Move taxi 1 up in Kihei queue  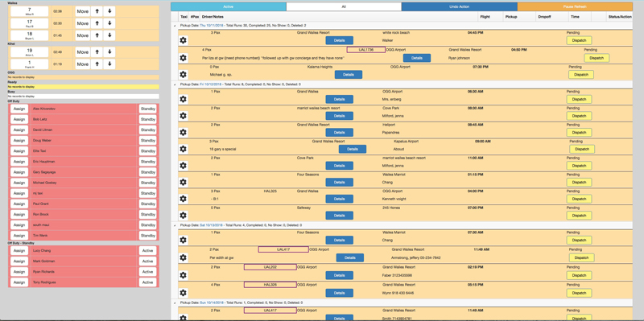coord(97,64)
